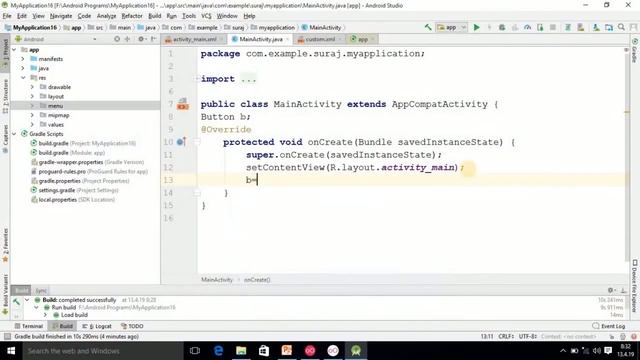Open the Project Structure icon
This screenshot has height=360, width=640.
click(x=609, y=27)
